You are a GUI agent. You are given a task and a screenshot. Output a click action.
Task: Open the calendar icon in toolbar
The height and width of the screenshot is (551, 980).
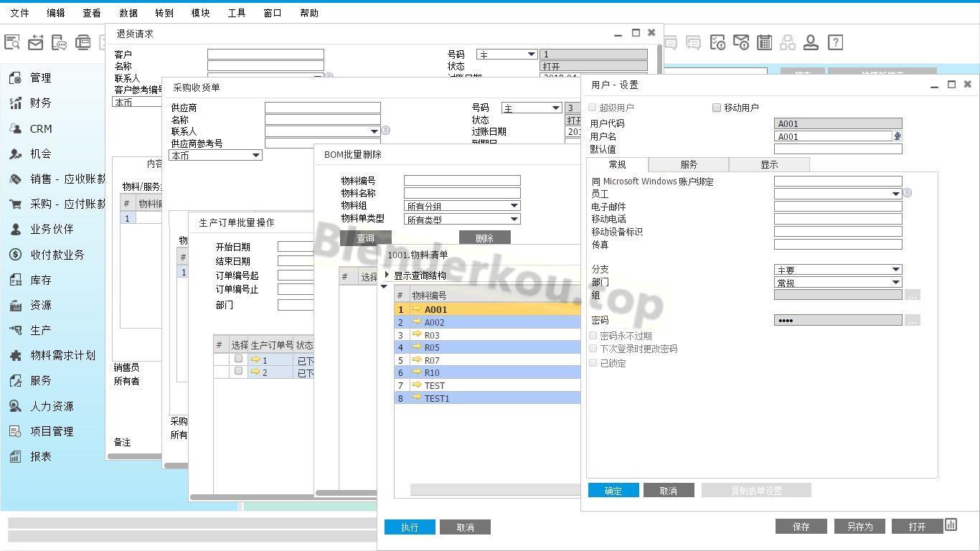coord(765,42)
